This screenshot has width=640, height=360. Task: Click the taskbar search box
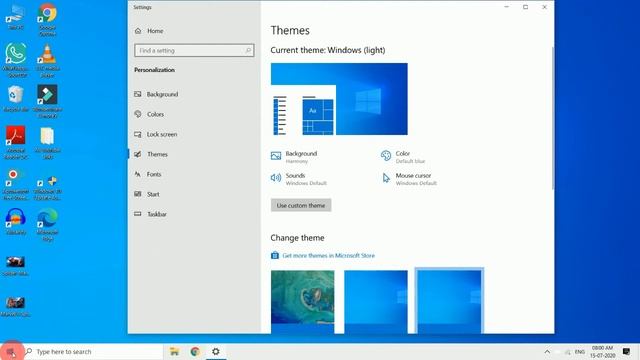click(93, 352)
